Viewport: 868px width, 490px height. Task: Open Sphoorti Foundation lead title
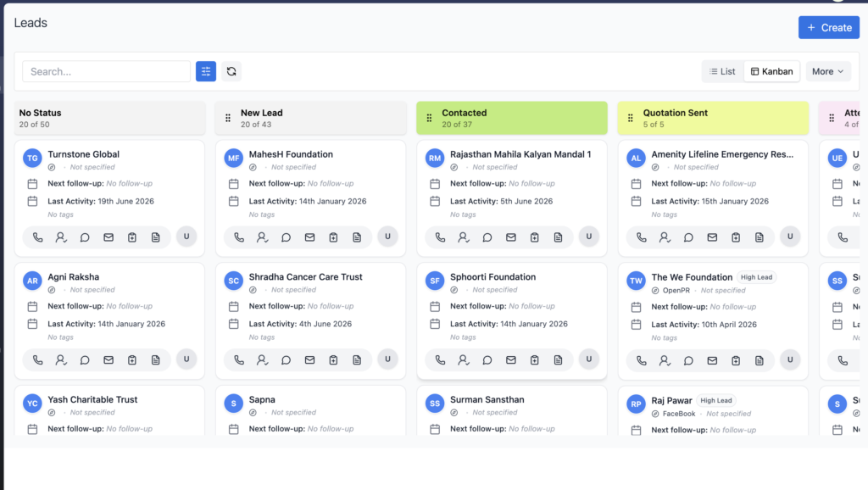click(492, 277)
